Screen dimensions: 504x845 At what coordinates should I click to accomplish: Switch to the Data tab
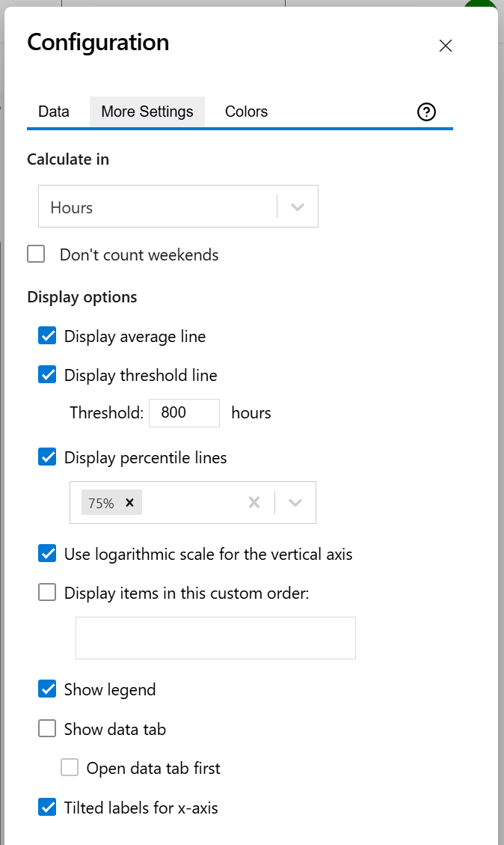pos(53,112)
